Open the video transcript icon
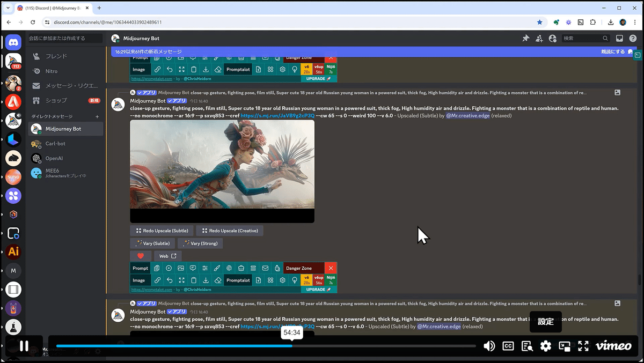 tap(527, 346)
